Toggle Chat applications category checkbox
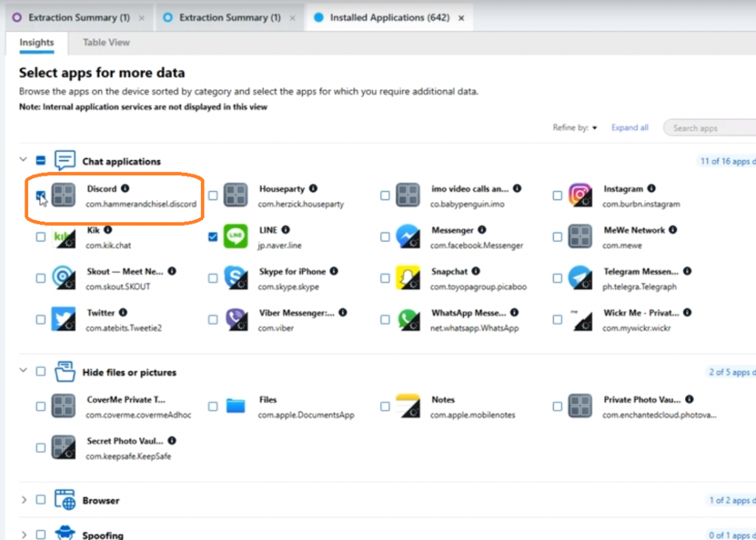This screenshot has width=756, height=540. (41, 160)
